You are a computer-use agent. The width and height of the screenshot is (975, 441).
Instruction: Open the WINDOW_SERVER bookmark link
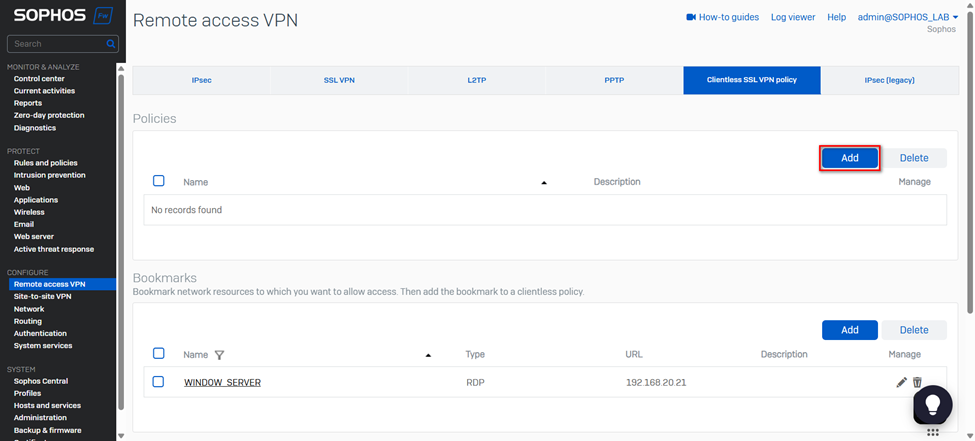point(222,383)
